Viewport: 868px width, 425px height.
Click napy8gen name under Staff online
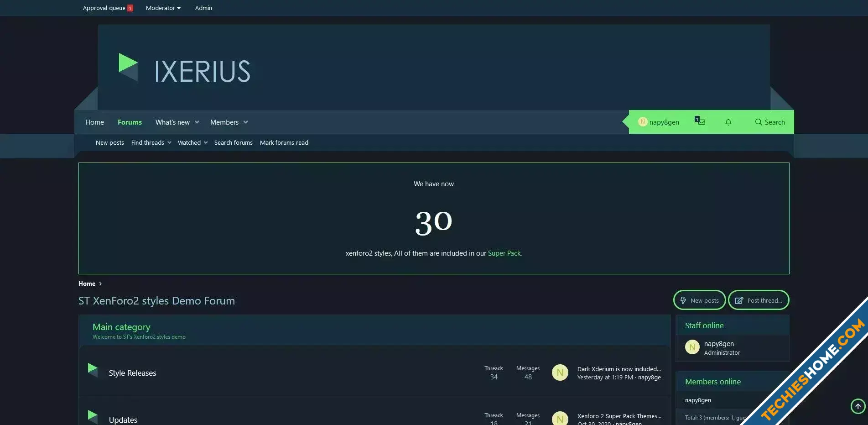click(719, 343)
